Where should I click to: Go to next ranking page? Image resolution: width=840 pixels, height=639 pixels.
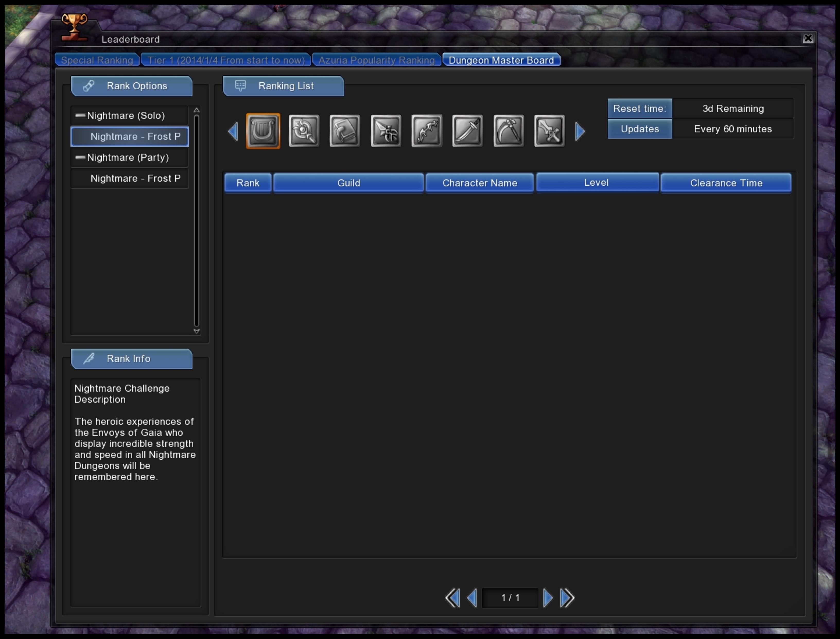(548, 598)
